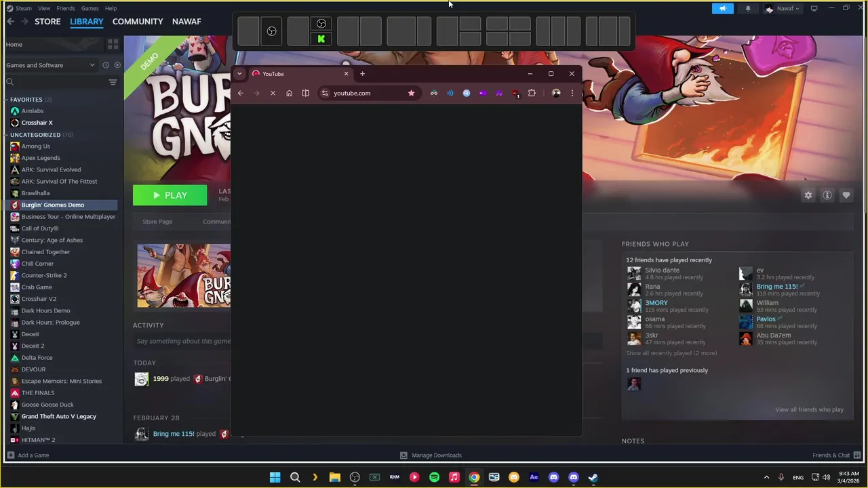Add game to favorites heart icon
868x488 pixels.
(x=846, y=195)
